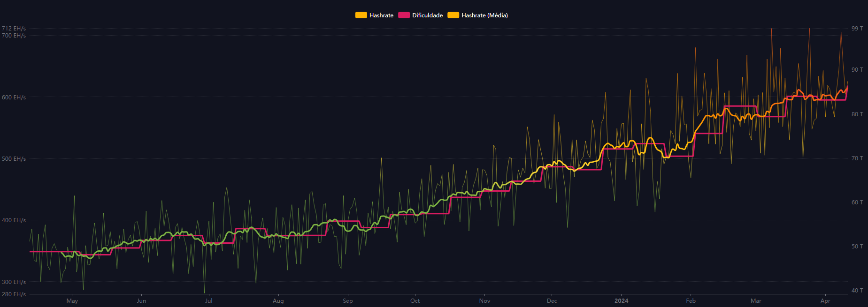Select the Sep tick label on the x-axis

click(347, 301)
